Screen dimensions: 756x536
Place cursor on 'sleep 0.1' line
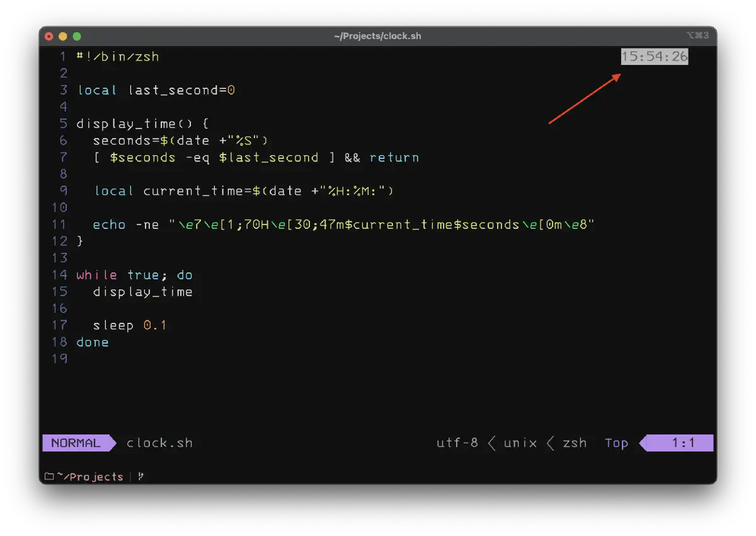(x=129, y=325)
